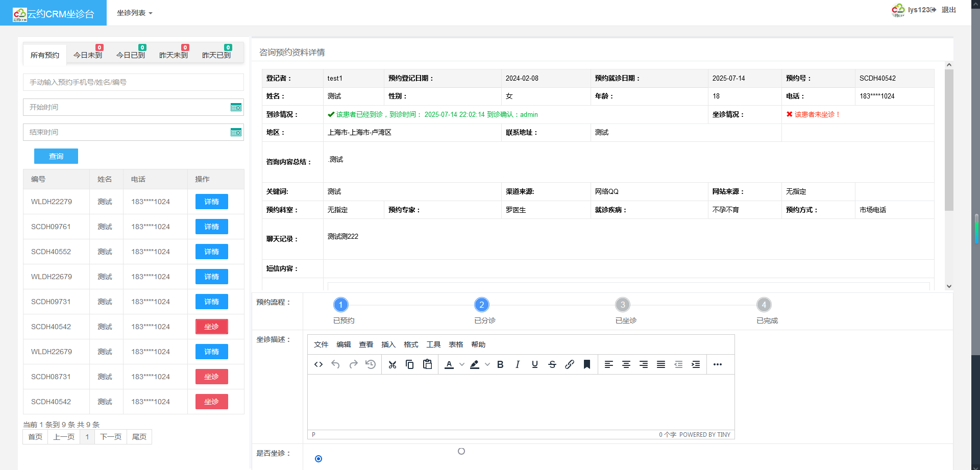Apply strikethrough formatting

point(552,364)
